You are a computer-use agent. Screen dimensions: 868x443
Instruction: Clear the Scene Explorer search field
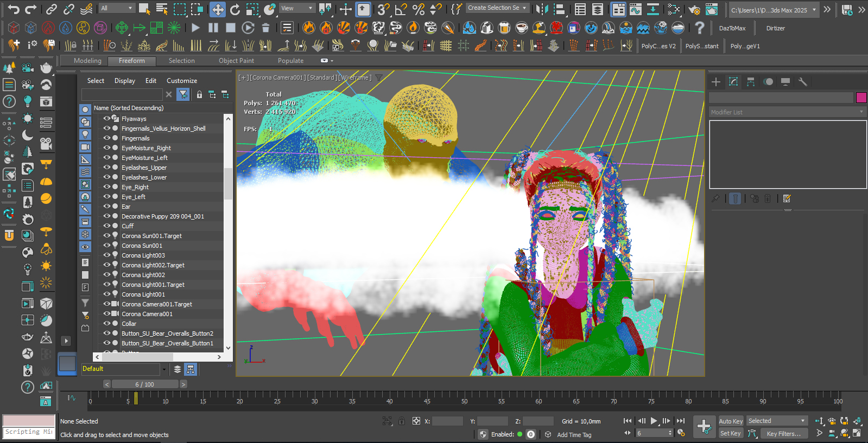point(169,94)
